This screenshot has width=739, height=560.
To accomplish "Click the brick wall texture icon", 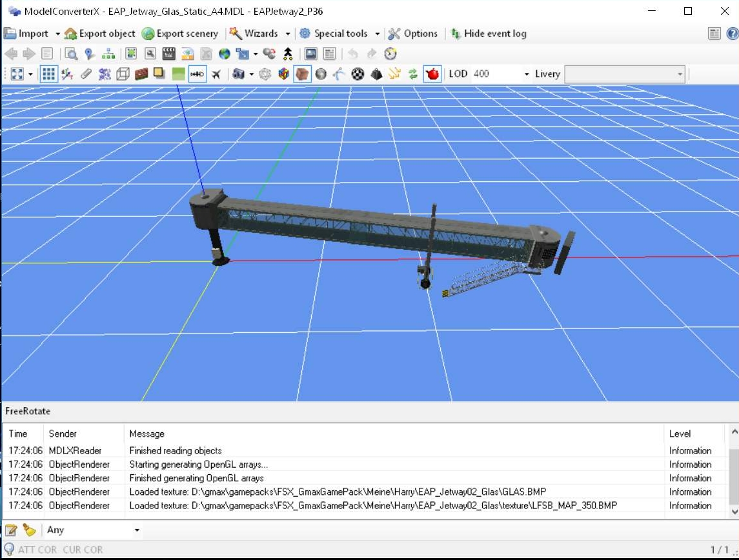I will point(141,74).
